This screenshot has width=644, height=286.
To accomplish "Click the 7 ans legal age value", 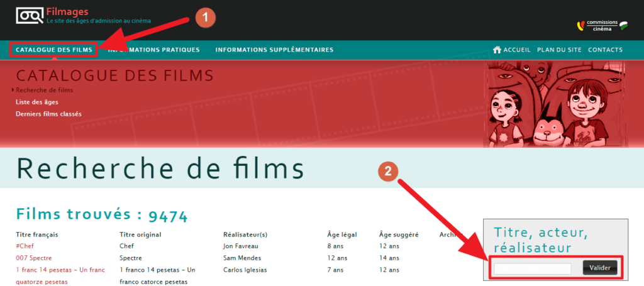I will 335,270.
